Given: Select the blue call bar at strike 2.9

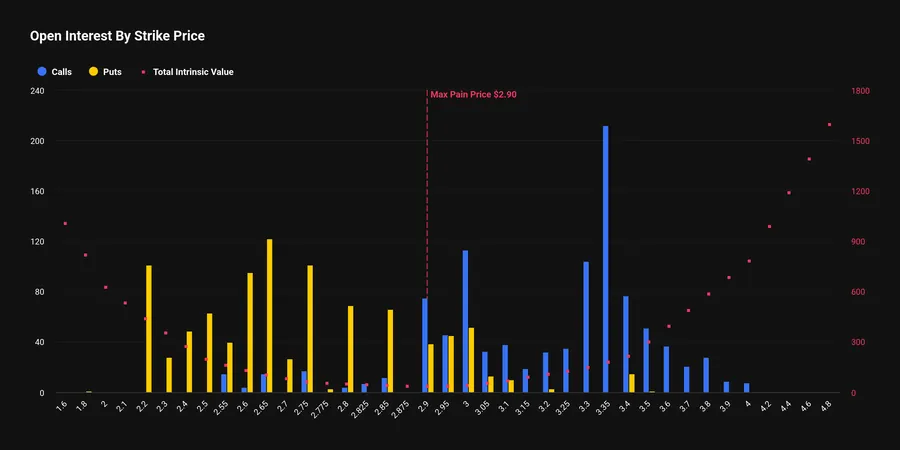Looking at the screenshot, I should click(x=425, y=345).
